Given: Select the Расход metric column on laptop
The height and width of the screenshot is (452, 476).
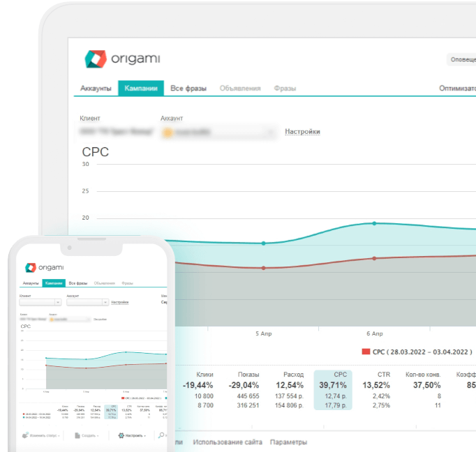Looking at the screenshot, I should click(290, 390).
